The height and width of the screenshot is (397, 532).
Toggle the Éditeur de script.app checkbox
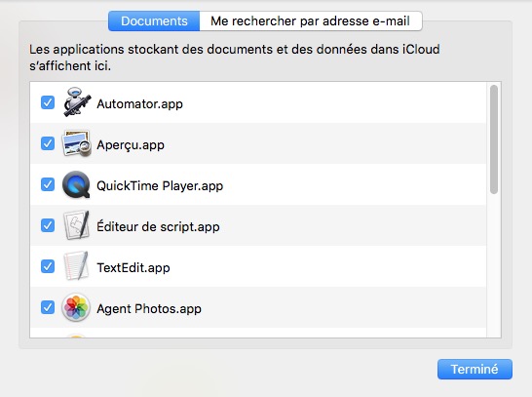[x=48, y=225]
